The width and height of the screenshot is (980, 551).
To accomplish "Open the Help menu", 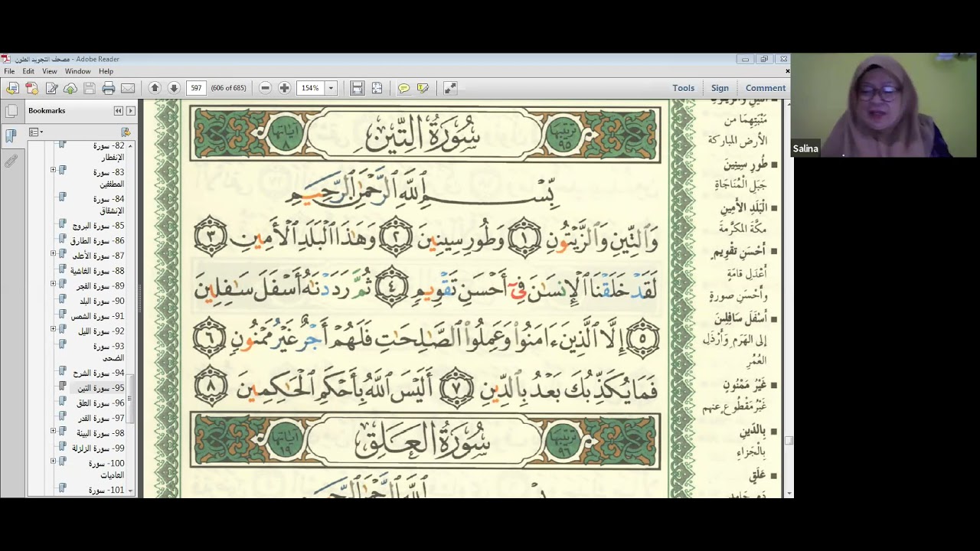I will pyautogui.click(x=106, y=71).
